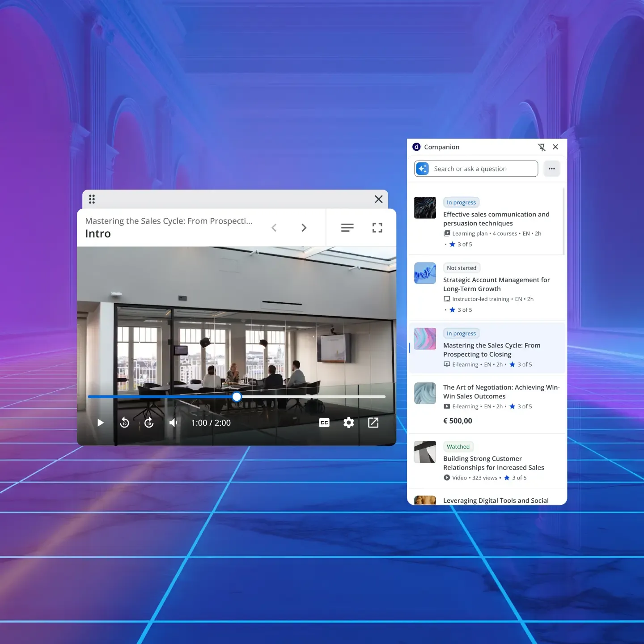Image resolution: width=644 pixels, height=644 pixels.
Task: Open video settings gear
Action: (349, 423)
